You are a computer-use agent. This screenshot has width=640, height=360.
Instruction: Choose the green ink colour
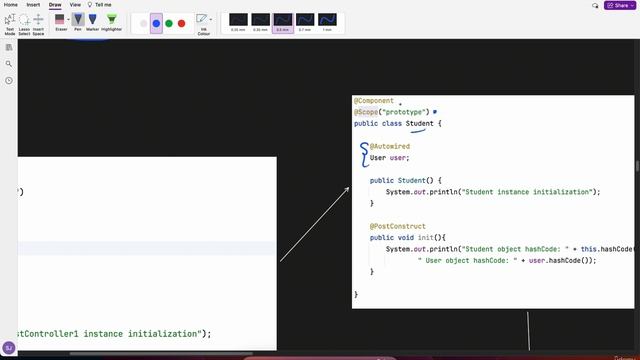click(x=169, y=24)
